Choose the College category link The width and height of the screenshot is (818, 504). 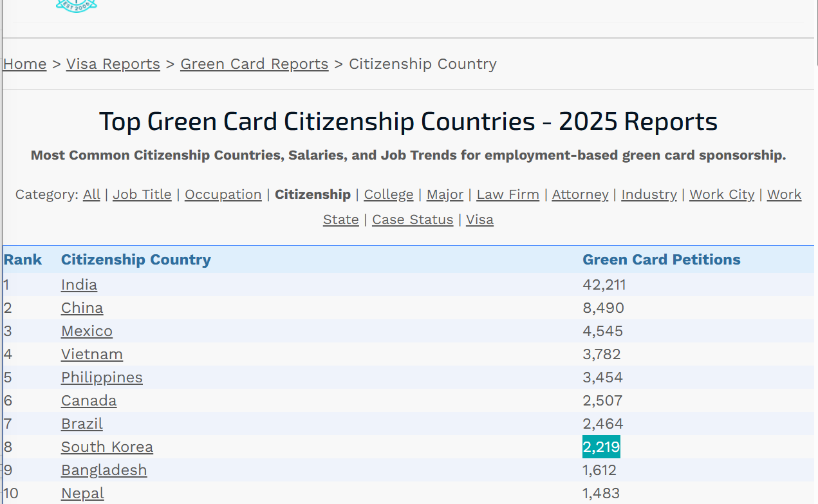click(x=389, y=195)
